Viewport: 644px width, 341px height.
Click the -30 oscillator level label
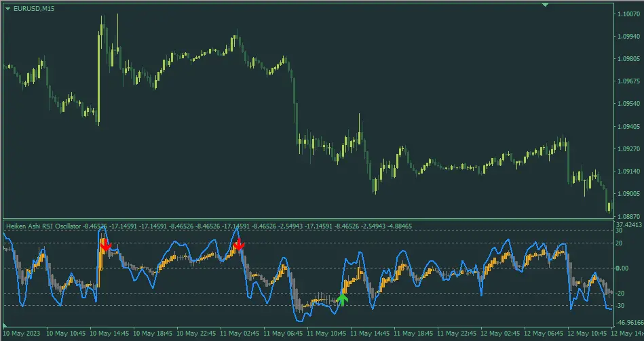pos(620,306)
